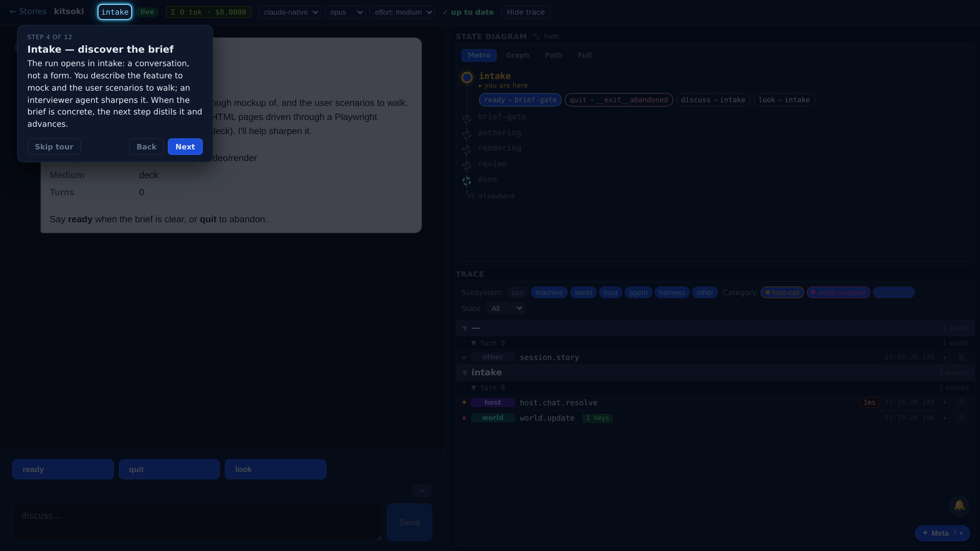This screenshot has height=551, width=980.
Task: Copy the session.story trace event
Action: [961, 358]
